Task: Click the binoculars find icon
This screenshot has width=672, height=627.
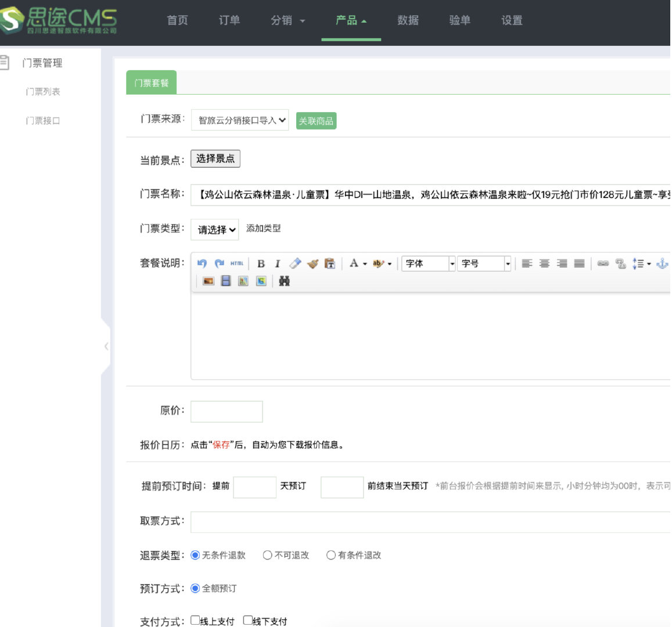Action: pyautogui.click(x=284, y=281)
